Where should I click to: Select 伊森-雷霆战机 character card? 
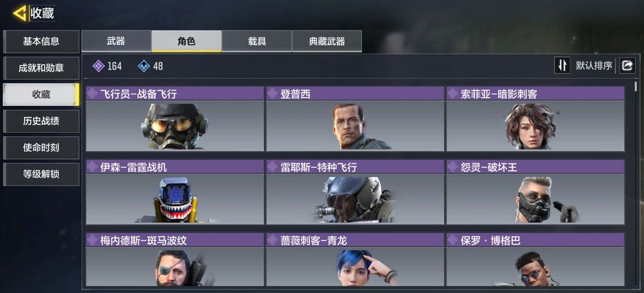[x=175, y=192]
